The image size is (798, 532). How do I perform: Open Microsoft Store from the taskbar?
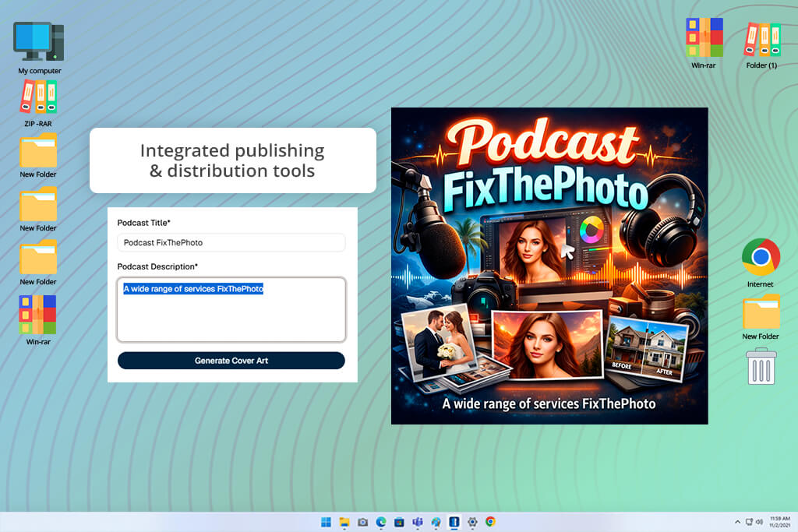400,522
